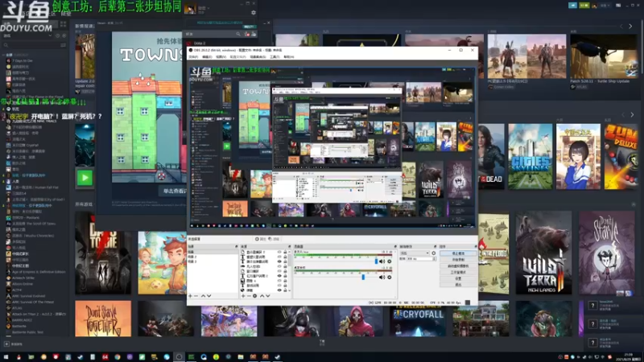Open Steam library 游戏 filter dropdown
Screen dimensions: 644x362
click(27, 35)
